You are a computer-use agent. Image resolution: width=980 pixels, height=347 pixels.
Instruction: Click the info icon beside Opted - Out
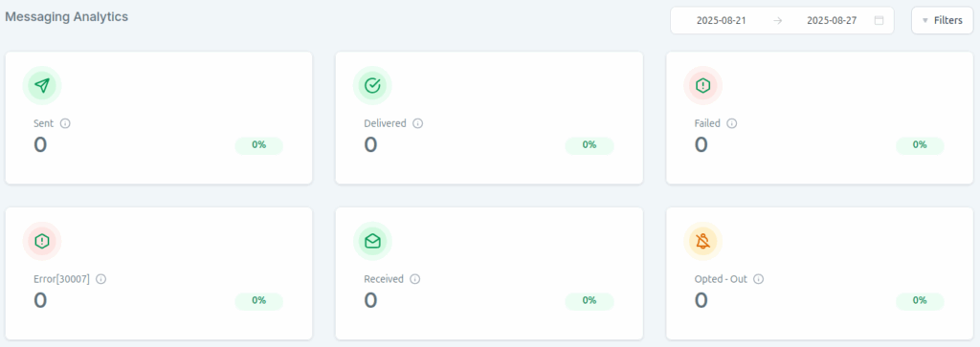click(x=759, y=279)
